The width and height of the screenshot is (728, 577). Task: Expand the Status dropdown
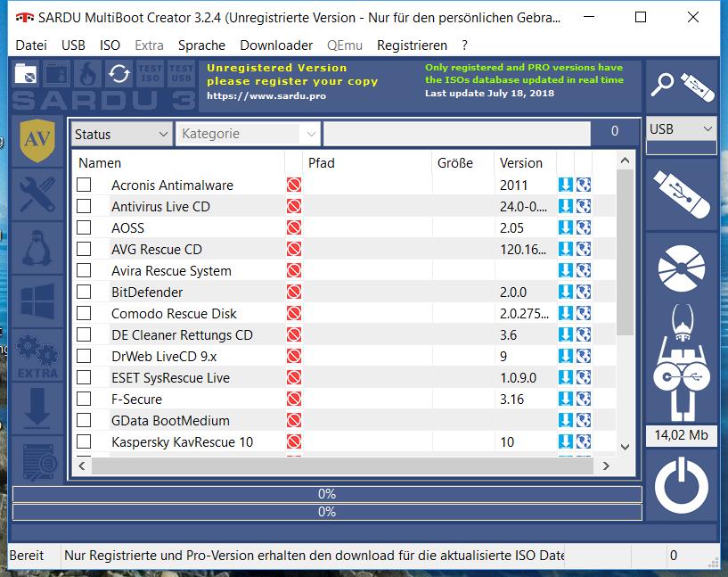tap(122, 135)
